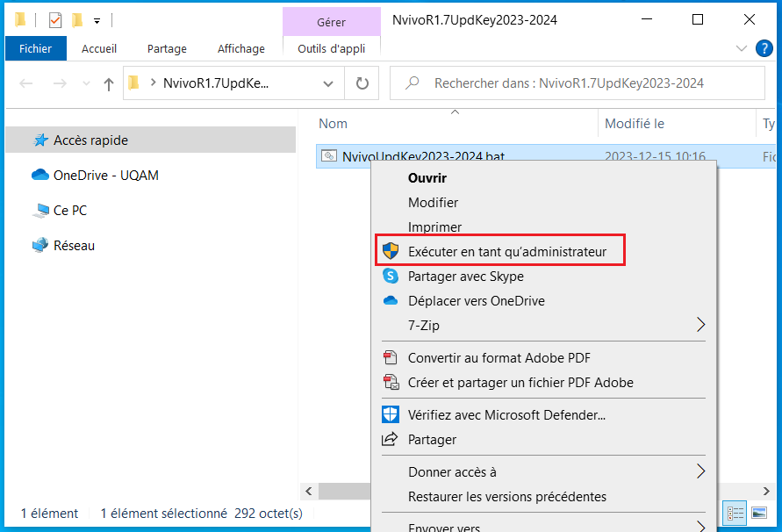Open the Fichier menu tab

tap(36, 49)
